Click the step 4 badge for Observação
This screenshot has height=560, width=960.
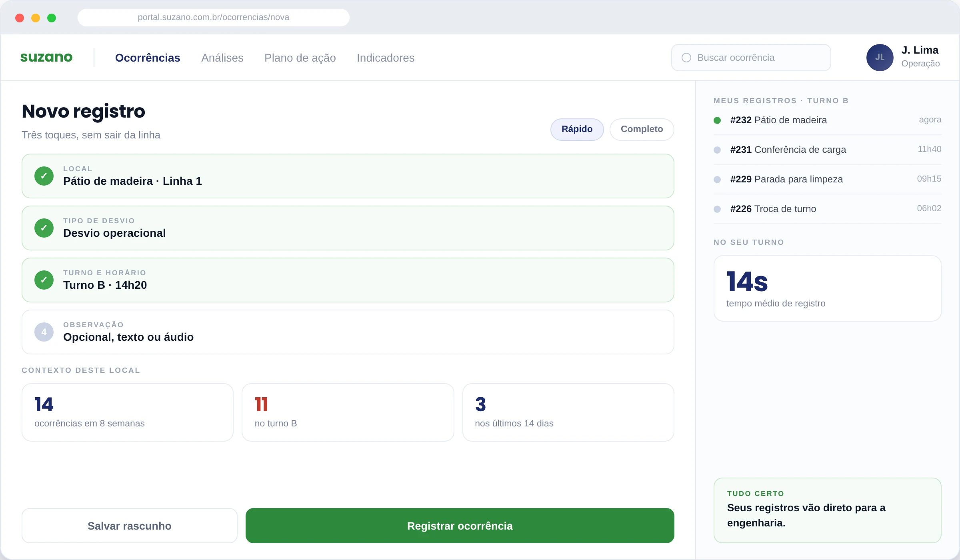(x=44, y=332)
